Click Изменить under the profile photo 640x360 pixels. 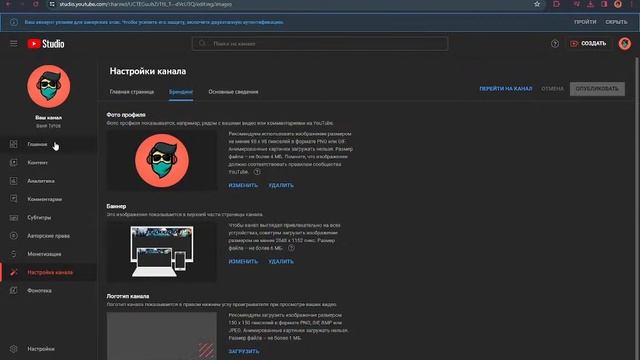pyautogui.click(x=243, y=185)
